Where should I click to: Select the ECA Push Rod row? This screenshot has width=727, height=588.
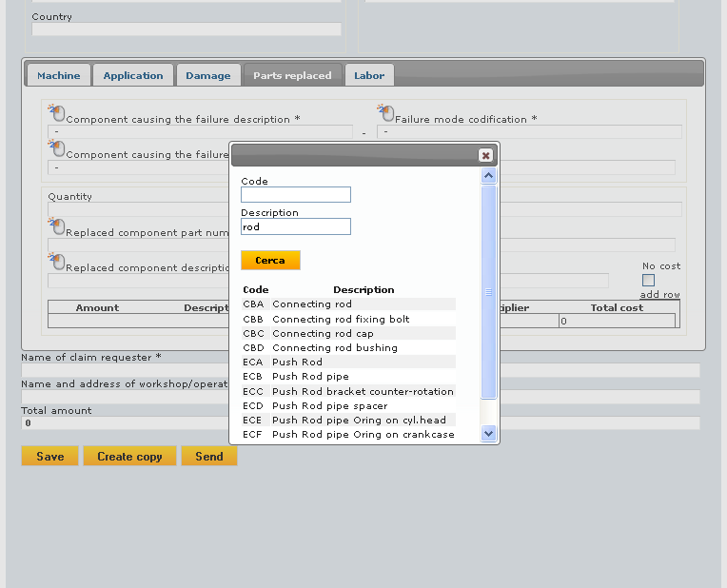(348, 363)
